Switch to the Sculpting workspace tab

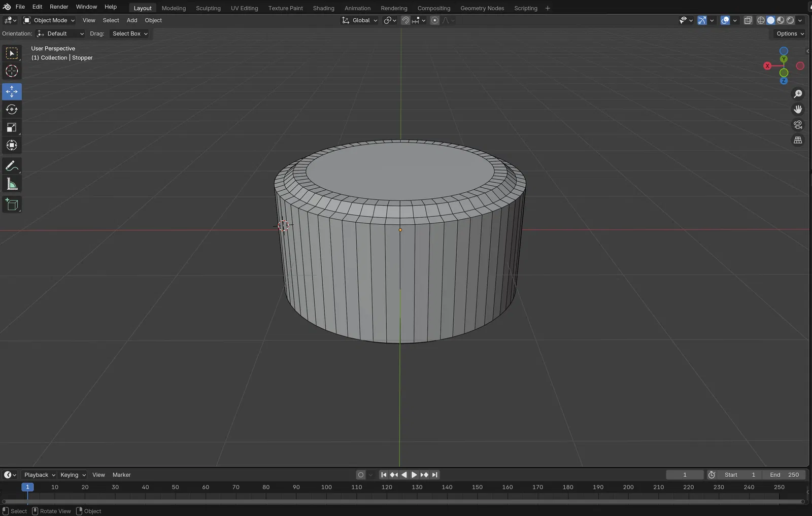(208, 8)
